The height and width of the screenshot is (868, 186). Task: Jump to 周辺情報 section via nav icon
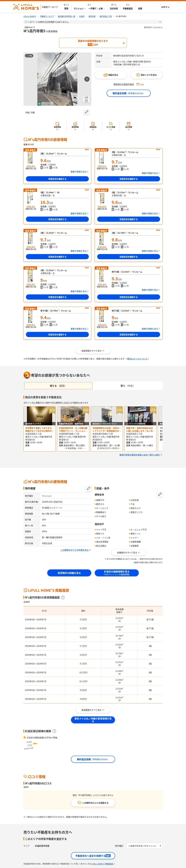coord(128,126)
